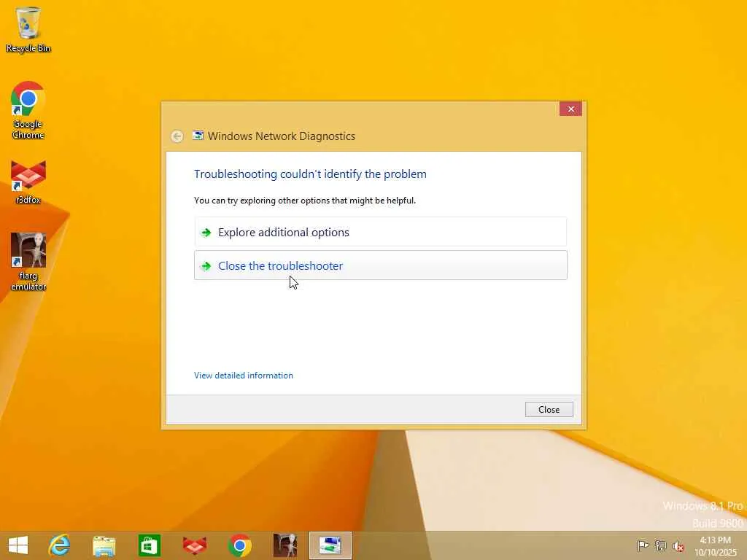Click the Close button at dialog bottom
747x560 pixels.
pyautogui.click(x=549, y=410)
